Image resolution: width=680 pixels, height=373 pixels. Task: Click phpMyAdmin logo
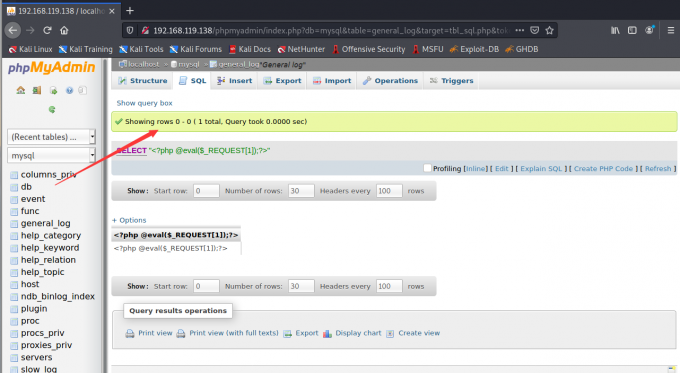[51, 68]
